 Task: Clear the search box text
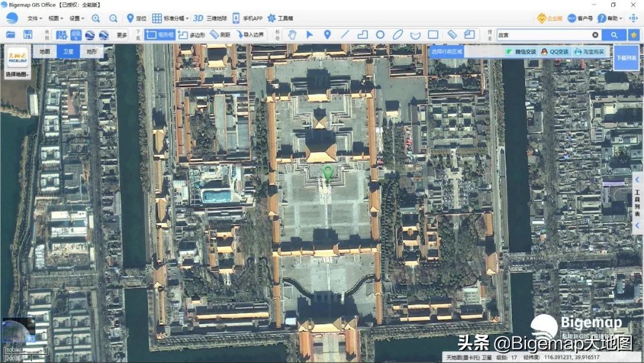(595, 35)
